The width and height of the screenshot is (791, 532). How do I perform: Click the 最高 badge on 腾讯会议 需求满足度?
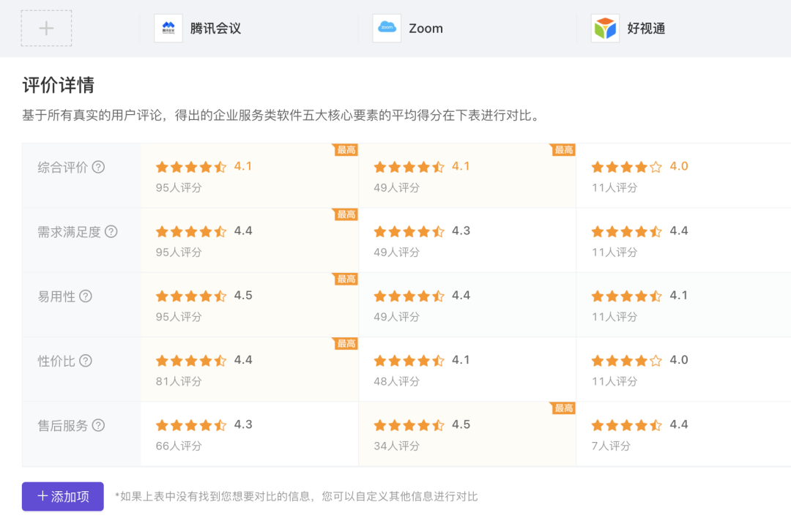point(346,214)
